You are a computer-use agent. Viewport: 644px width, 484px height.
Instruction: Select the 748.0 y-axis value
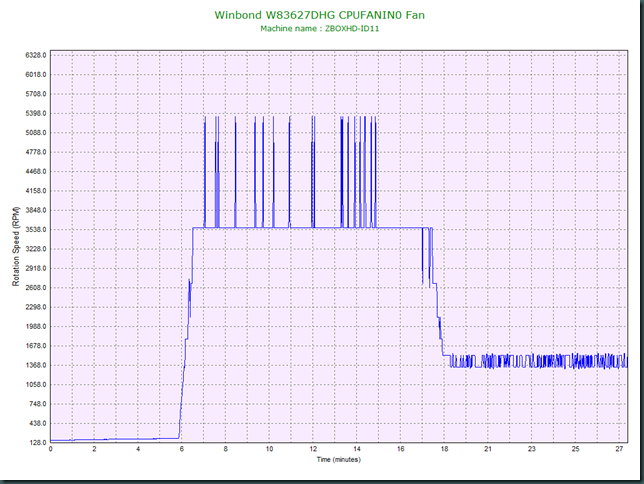tap(38, 404)
